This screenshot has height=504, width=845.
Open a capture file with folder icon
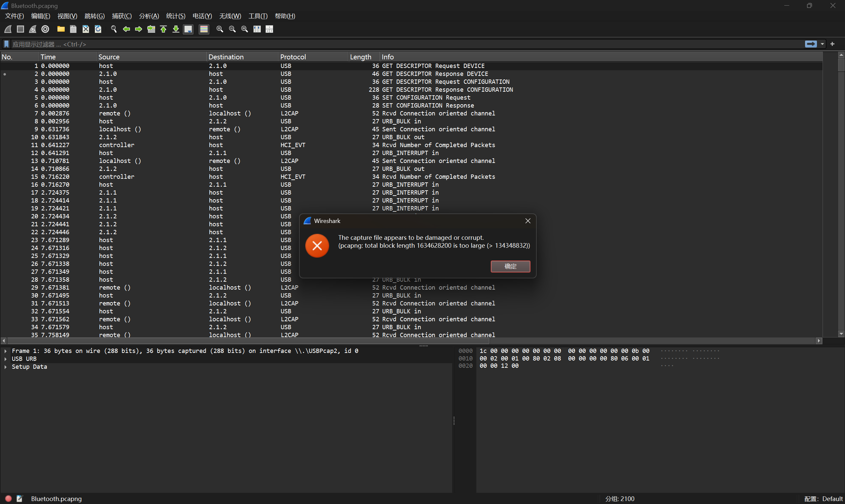click(61, 29)
